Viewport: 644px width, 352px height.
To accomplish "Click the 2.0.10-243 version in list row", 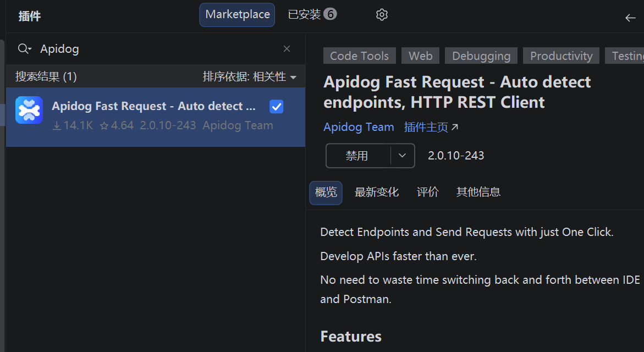I will pos(168,126).
